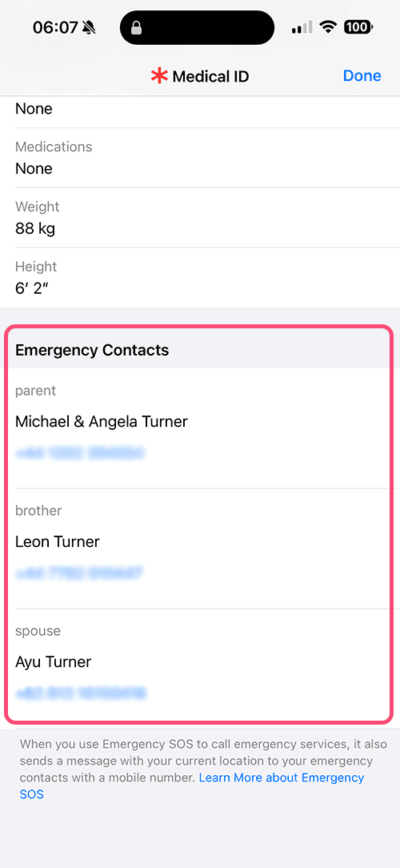Image resolution: width=400 pixels, height=868 pixels.
Task: Call the brother's blurred phone number
Action: click(80, 573)
